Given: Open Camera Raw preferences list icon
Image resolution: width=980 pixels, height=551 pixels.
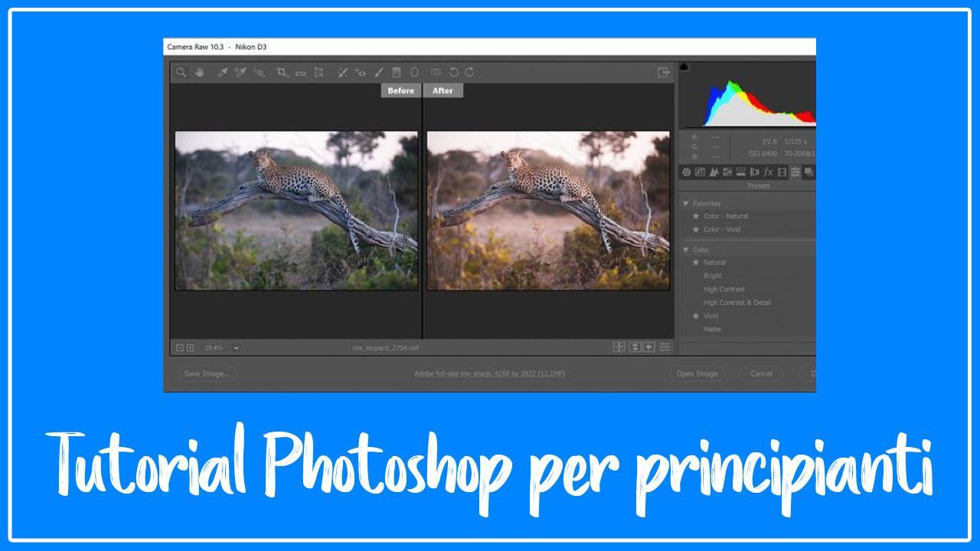Looking at the screenshot, I should coord(435,72).
